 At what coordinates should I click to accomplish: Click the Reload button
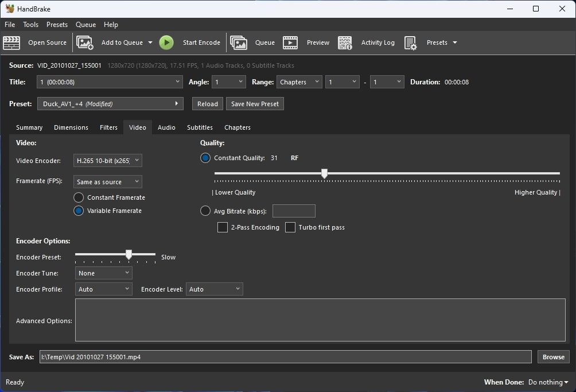207,104
